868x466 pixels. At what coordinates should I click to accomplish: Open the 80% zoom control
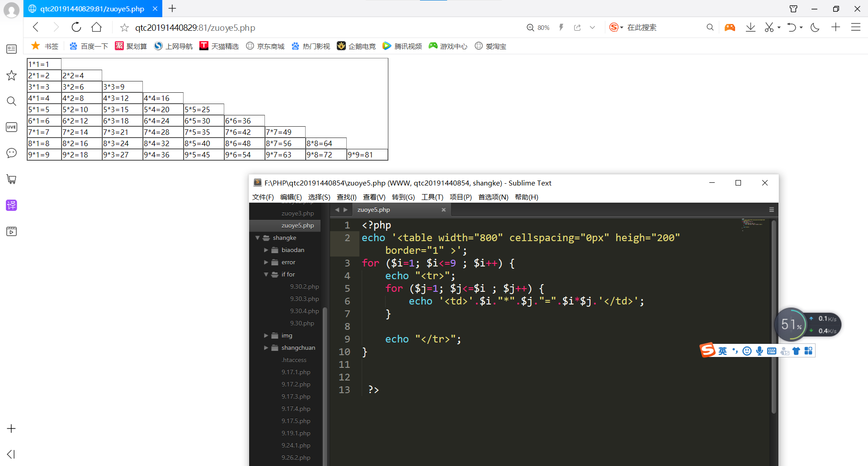pyautogui.click(x=538, y=28)
